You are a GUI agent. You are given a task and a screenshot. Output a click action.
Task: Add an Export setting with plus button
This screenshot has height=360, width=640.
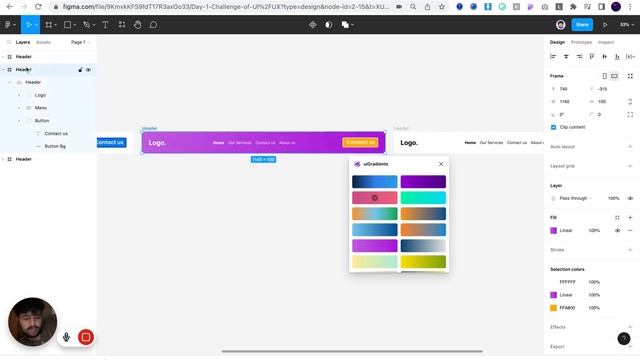(630, 347)
